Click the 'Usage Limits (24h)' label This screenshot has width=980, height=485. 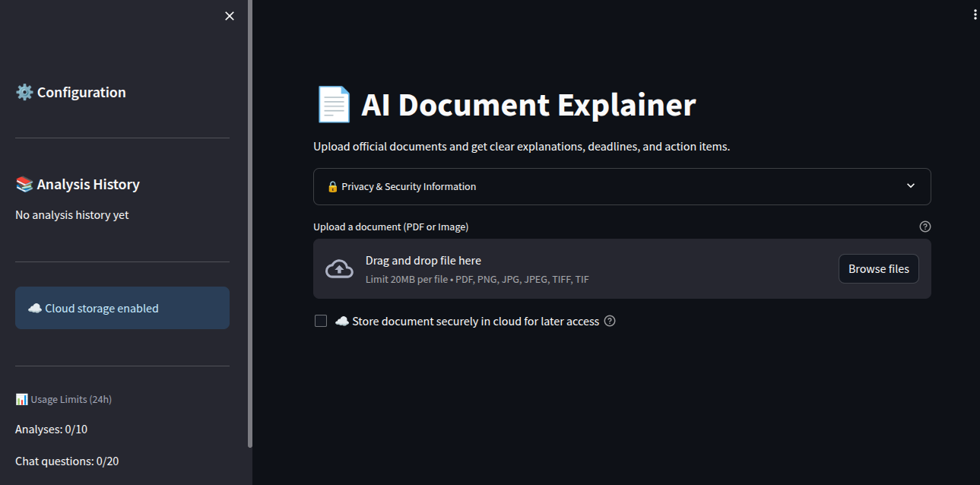(x=71, y=399)
